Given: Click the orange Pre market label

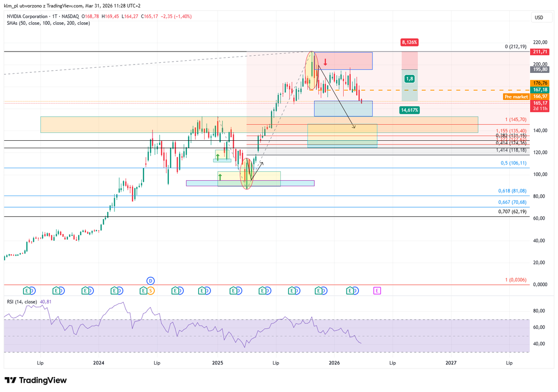Looking at the screenshot, I should pos(517,96).
